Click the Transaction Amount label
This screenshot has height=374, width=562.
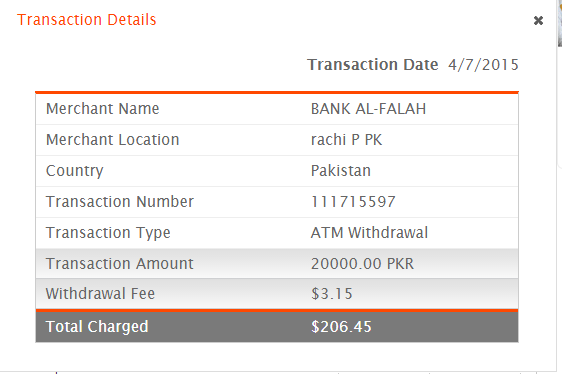(120, 264)
